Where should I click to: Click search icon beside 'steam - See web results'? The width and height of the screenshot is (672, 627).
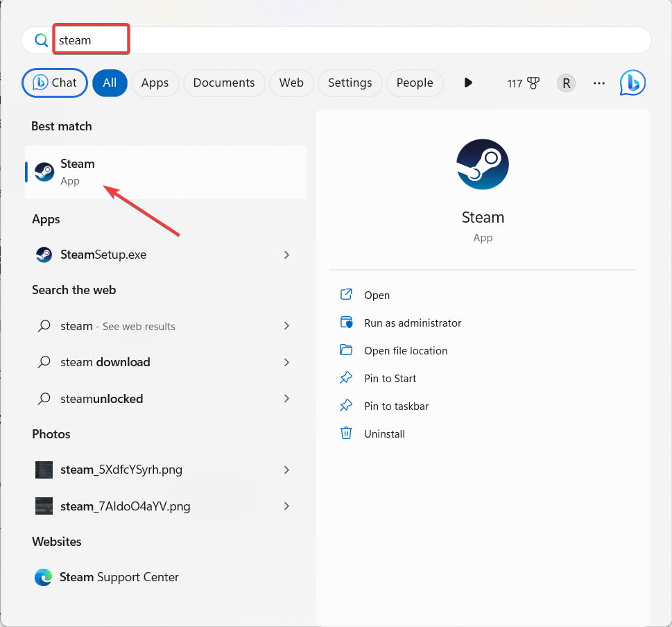point(44,326)
